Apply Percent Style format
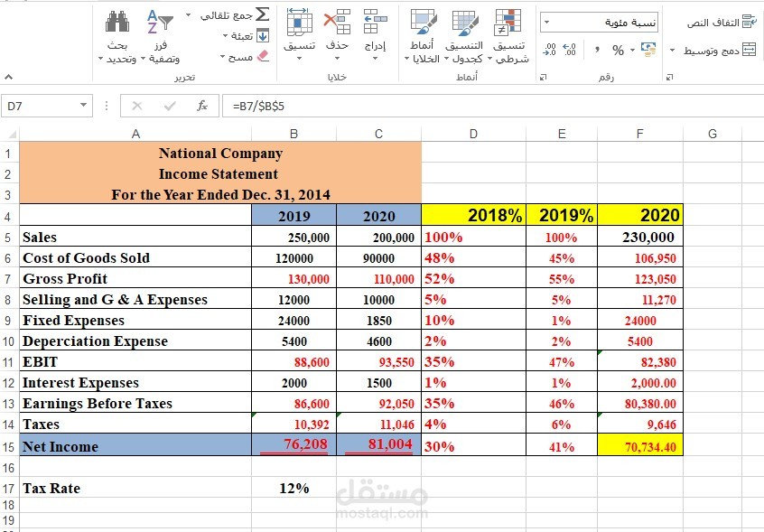This screenshot has height=532, width=764. 618,50
